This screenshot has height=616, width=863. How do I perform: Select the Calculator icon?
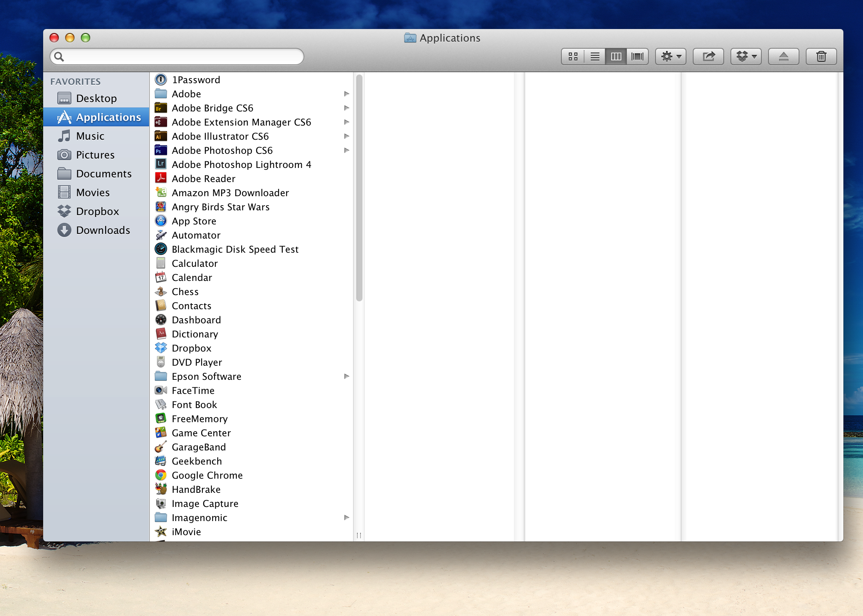click(161, 263)
